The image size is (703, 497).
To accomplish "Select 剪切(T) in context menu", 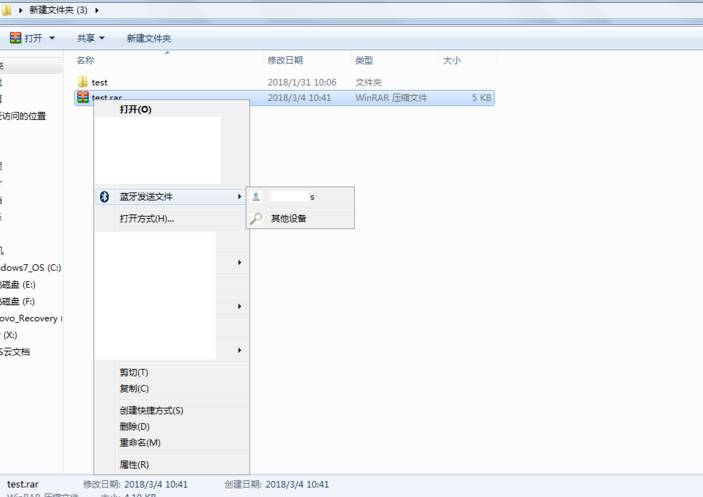I will click(134, 372).
